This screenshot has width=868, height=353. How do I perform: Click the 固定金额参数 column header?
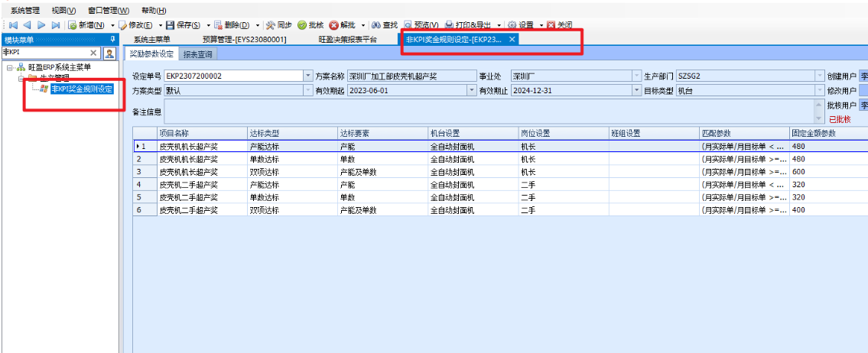829,133
